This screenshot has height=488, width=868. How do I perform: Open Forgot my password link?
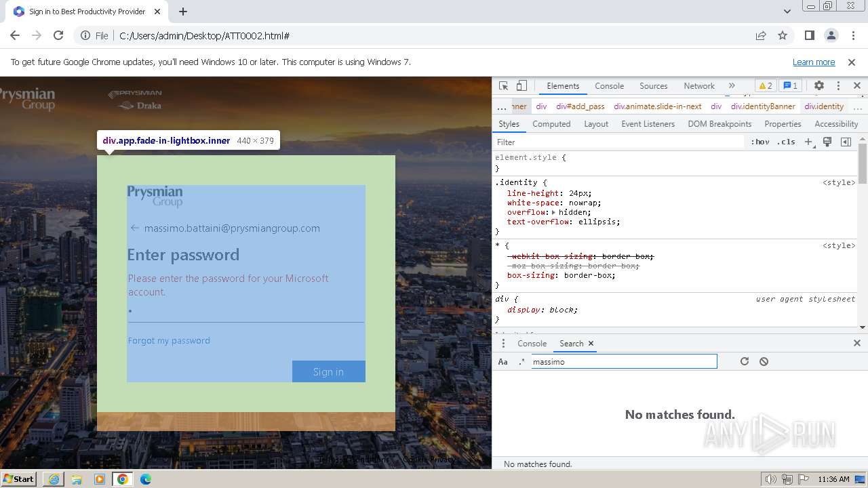coord(169,340)
